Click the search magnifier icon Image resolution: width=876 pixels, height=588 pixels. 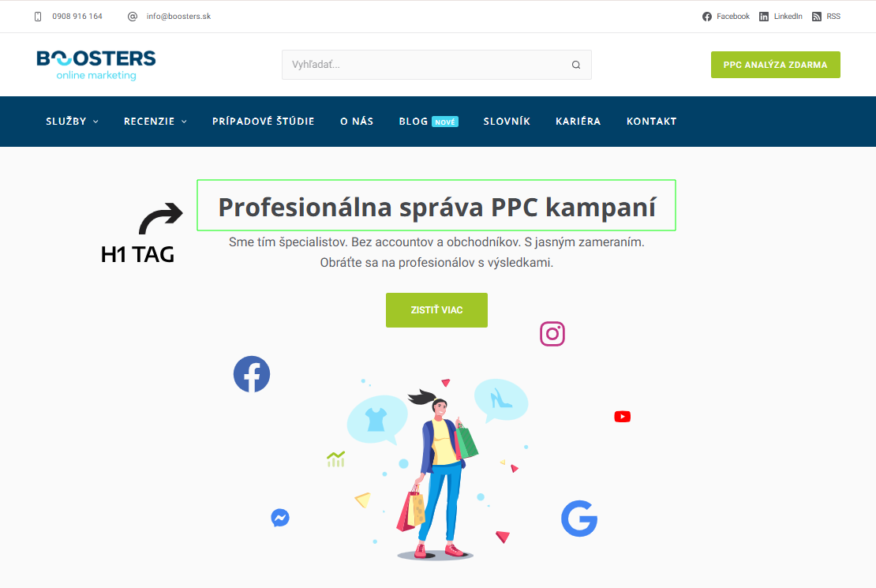pyautogui.click(x=576, y=65)
